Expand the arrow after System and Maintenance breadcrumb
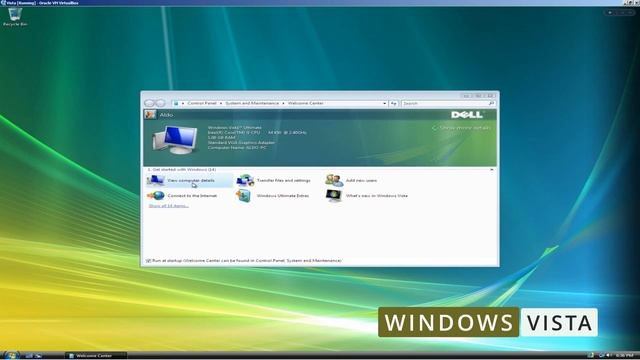640x360 pixels. point(283,104)
